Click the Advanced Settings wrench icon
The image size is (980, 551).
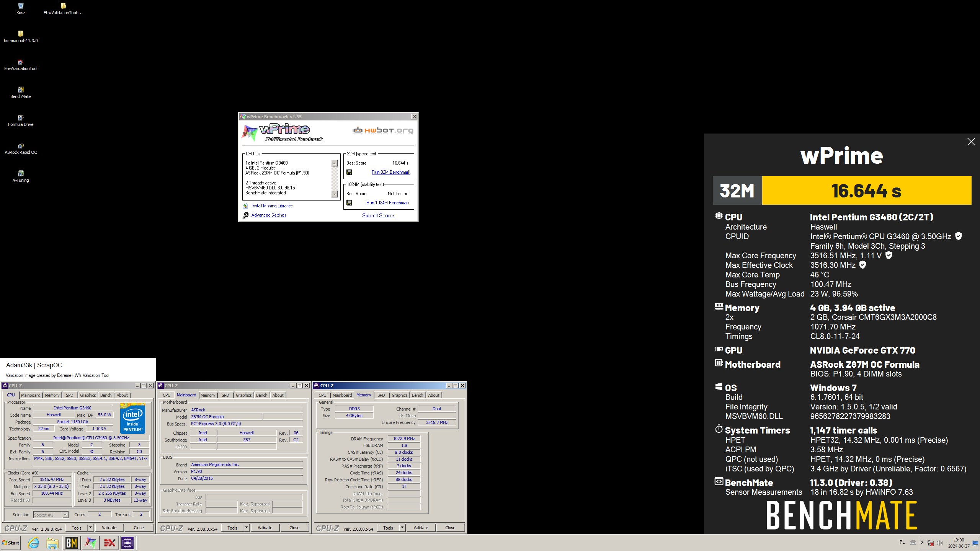245,215
